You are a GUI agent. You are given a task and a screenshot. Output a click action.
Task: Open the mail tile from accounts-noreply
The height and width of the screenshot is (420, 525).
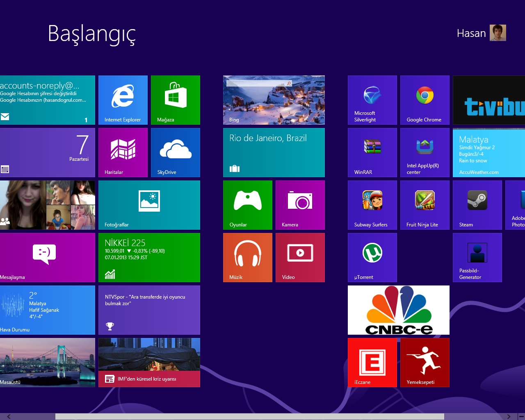(x=48, y=100)
